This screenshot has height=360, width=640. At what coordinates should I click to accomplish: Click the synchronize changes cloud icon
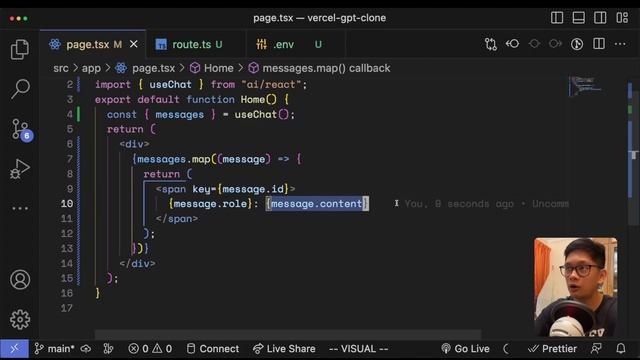(x=86, y=349)
